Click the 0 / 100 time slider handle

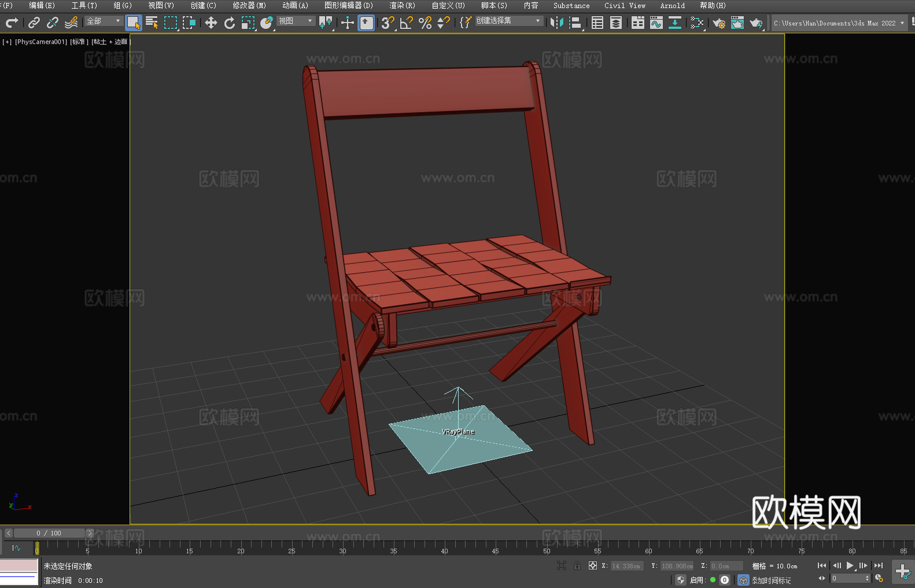(49, 533)
